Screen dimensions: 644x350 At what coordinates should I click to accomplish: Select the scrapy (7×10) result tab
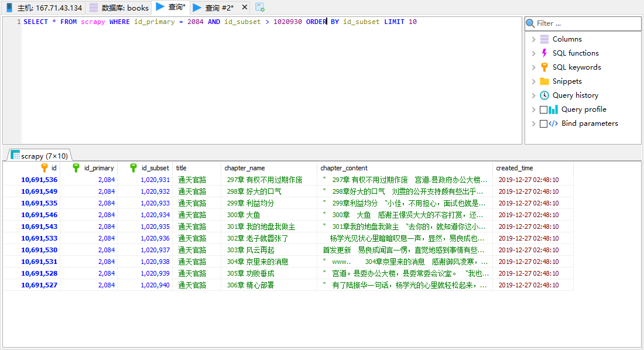point(39,155)
